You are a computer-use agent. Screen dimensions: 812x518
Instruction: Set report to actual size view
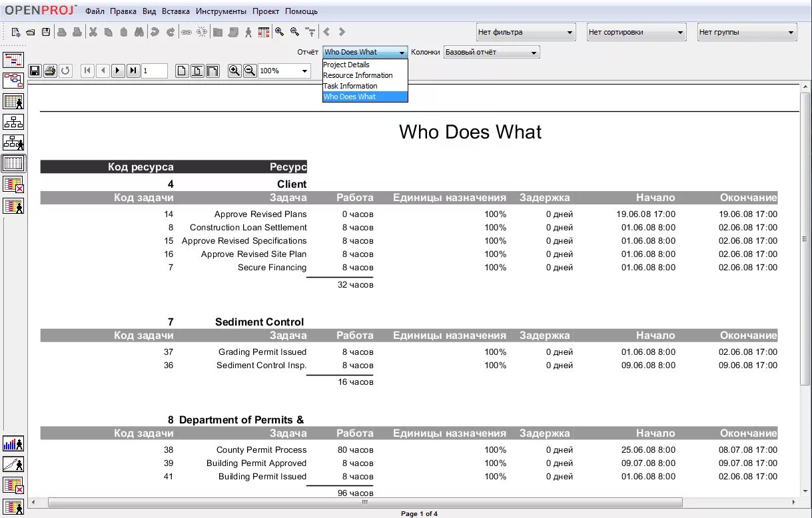(x=182, y=71)
